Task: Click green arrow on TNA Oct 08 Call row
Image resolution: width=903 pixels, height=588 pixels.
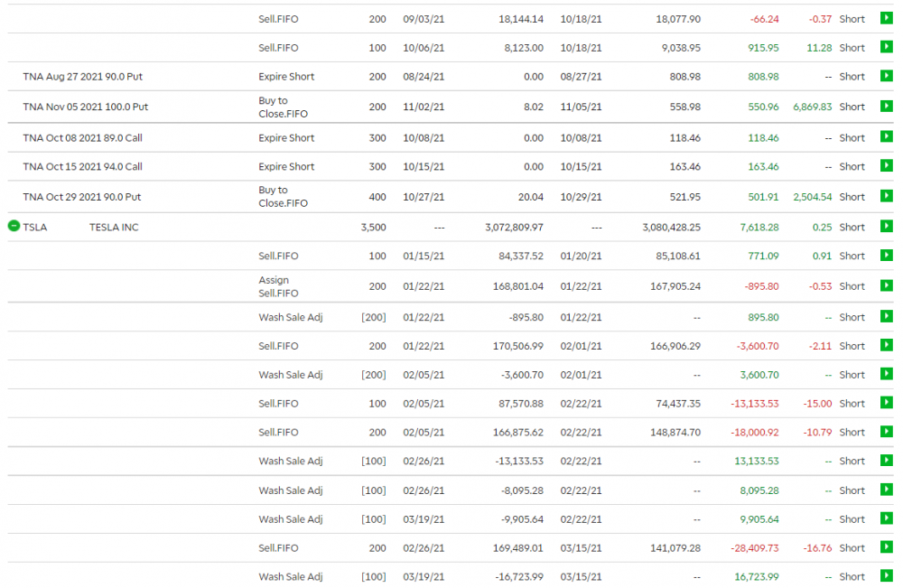Action: (x=886, y=138)
